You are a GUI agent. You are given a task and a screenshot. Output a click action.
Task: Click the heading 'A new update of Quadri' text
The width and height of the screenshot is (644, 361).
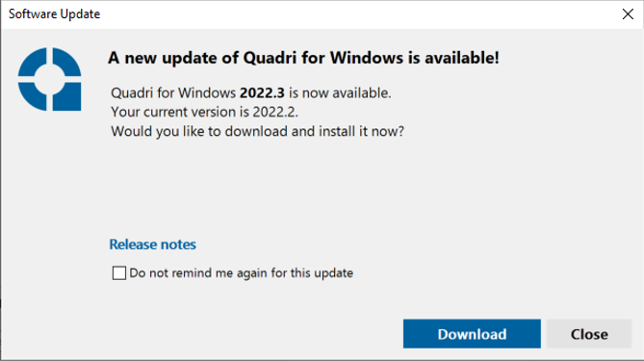[202, 58]
